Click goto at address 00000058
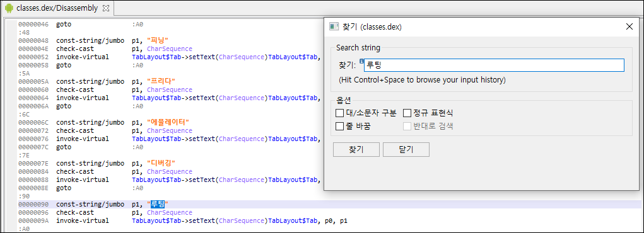This screenshot has height=233, width=644. click(64, 65)
